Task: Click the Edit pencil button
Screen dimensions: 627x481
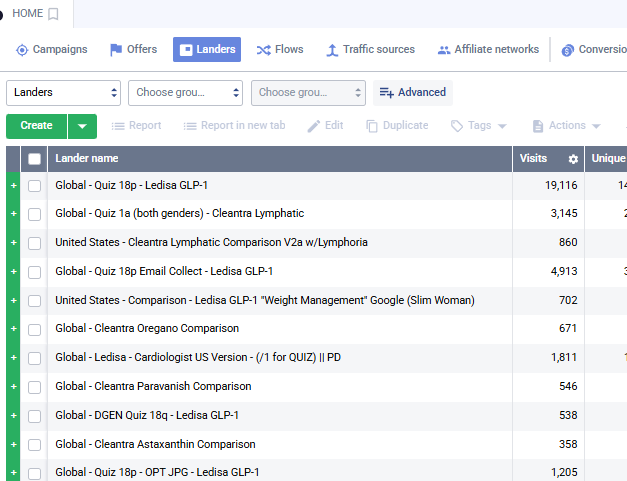Action: 325,126
